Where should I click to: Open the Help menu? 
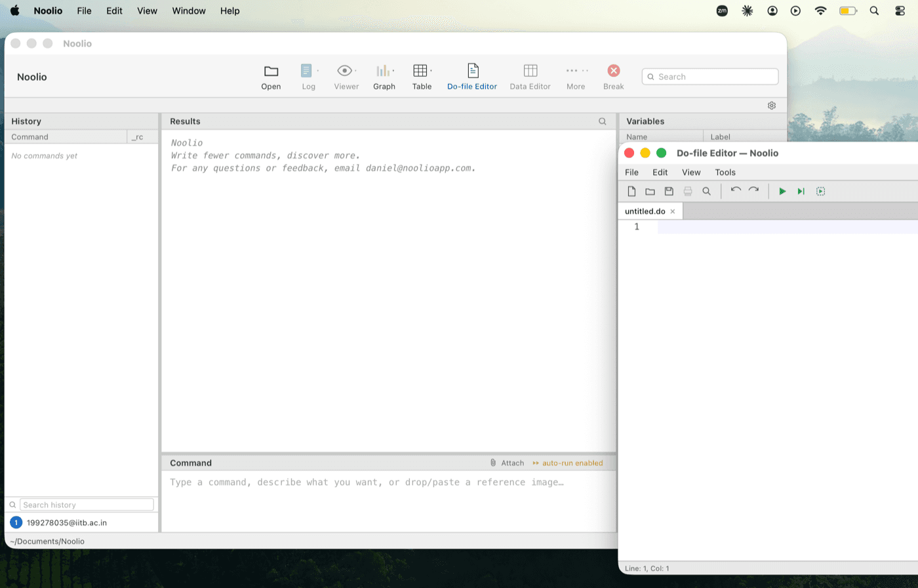tap(229, 10)
